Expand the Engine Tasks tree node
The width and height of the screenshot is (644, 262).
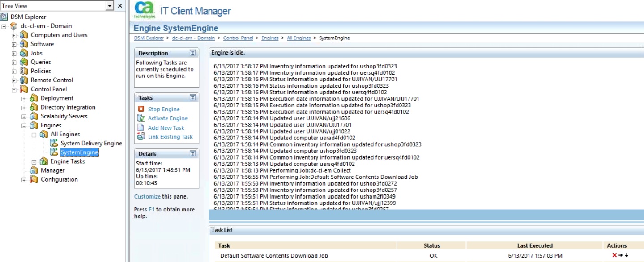(34, 162)
